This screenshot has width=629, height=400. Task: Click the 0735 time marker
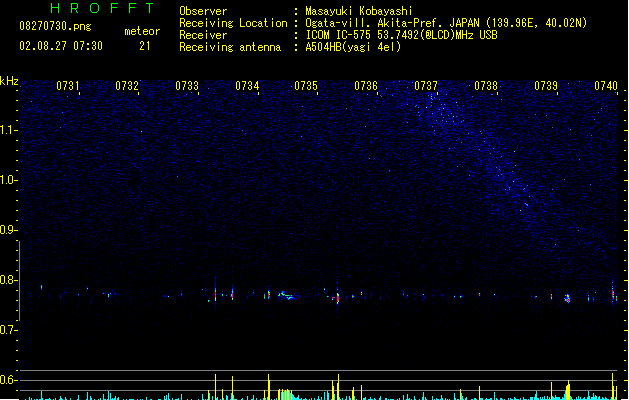[306, 86]
